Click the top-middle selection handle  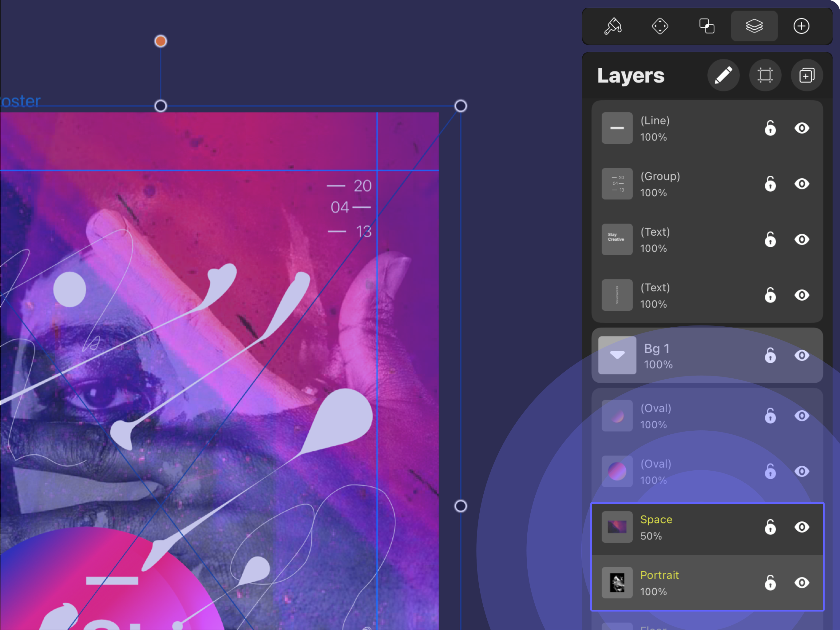click(x=160, y=106)
